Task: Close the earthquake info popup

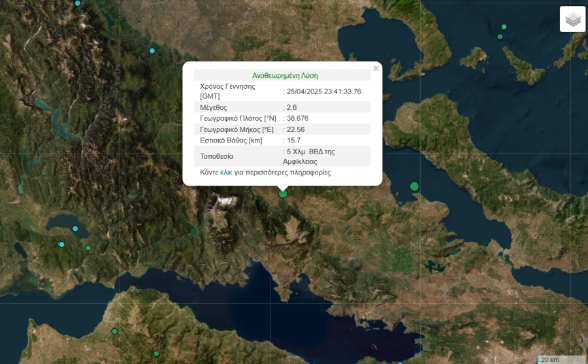Action: tap(376, 68)
